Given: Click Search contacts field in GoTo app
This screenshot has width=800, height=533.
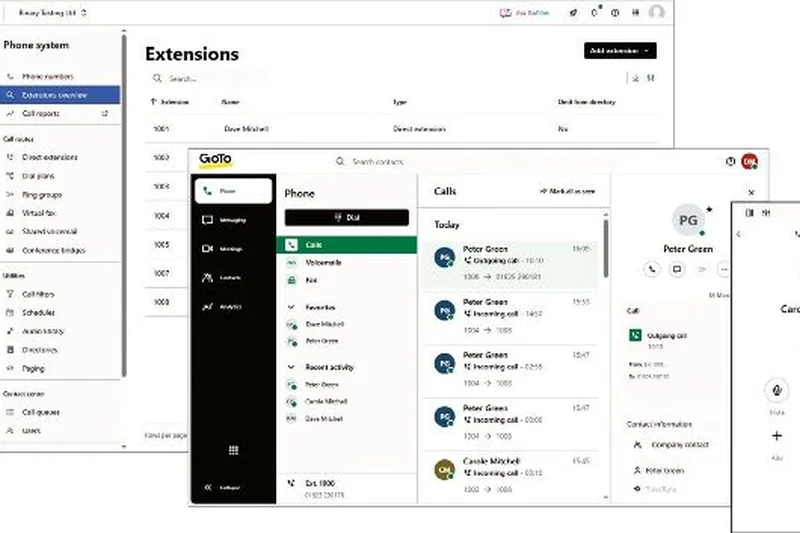Looking at the screenshot, I should pos(378,162).
